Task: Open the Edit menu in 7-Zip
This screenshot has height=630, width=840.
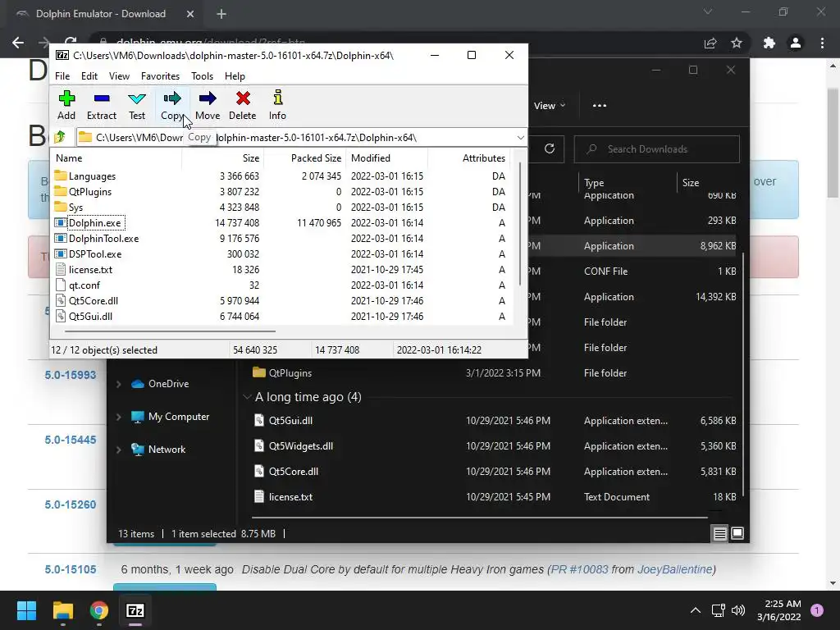Action: [x=89, y=76]
